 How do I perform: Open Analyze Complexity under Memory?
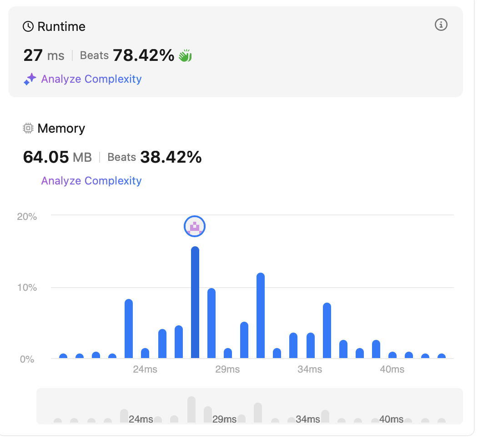pyautogui.click(x=91, y=181)
